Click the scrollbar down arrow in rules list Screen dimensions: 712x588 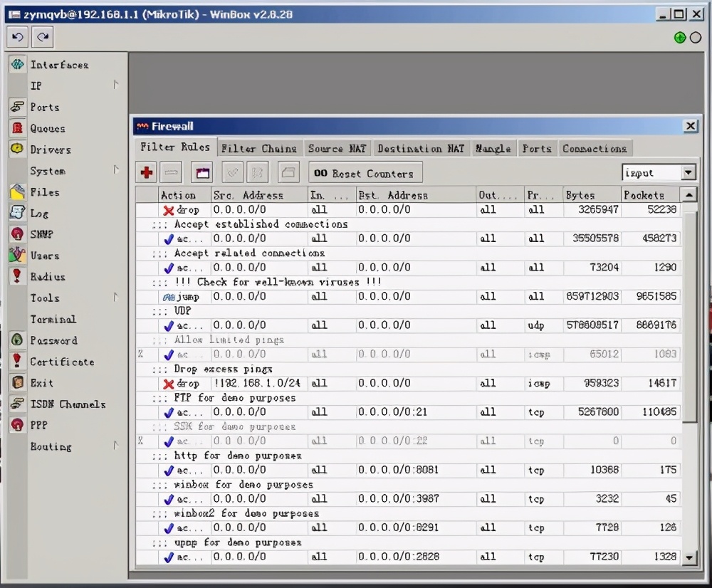coord(689,557)
